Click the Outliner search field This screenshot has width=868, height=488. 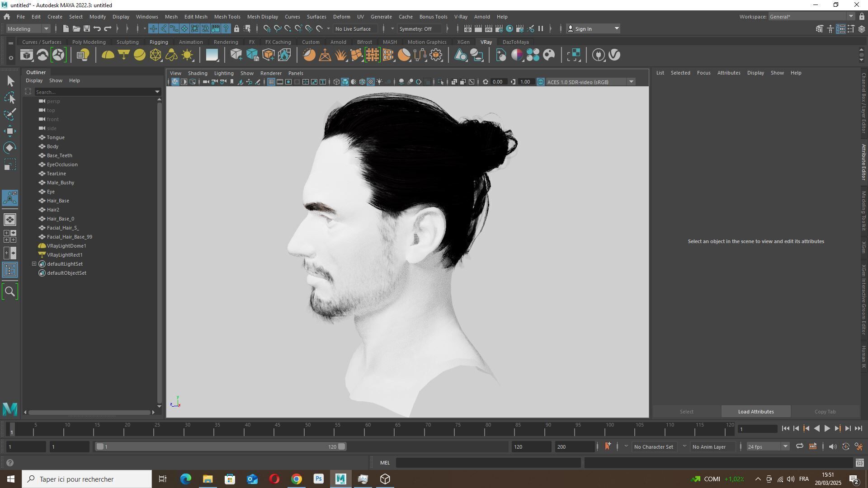pyautogui.click(x=94, y=92)
